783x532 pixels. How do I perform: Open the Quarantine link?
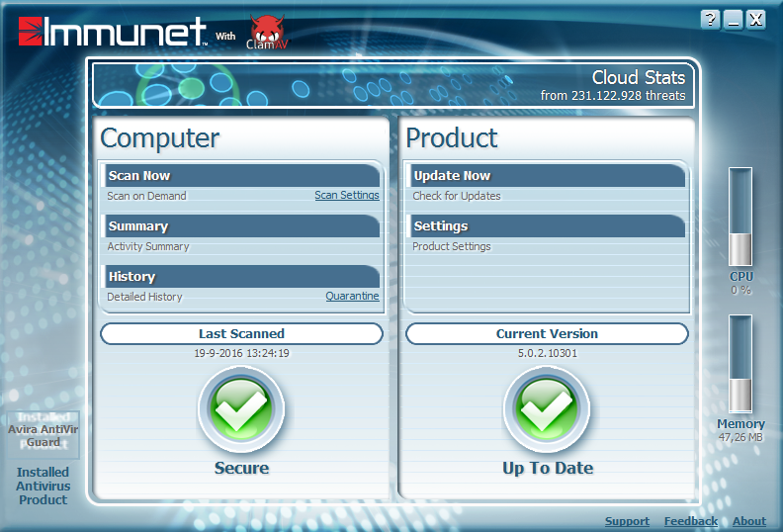(x=352, y=296)
